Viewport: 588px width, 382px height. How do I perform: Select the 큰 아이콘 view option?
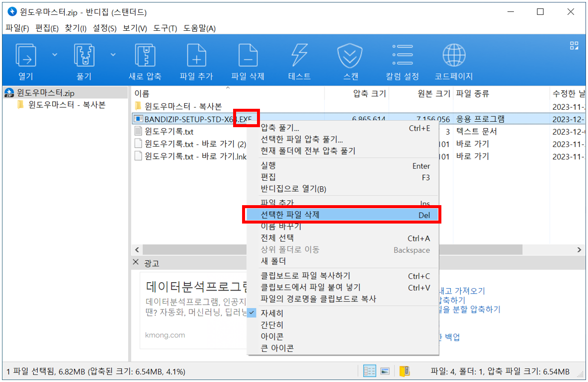coord(343,348)
